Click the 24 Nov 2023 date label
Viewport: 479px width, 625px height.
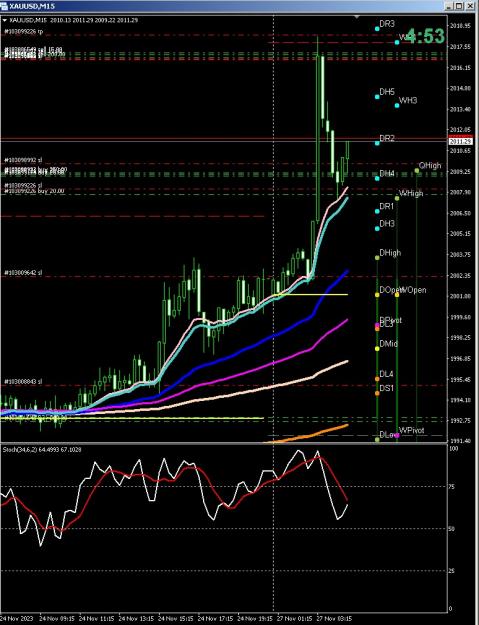(17, 619)
